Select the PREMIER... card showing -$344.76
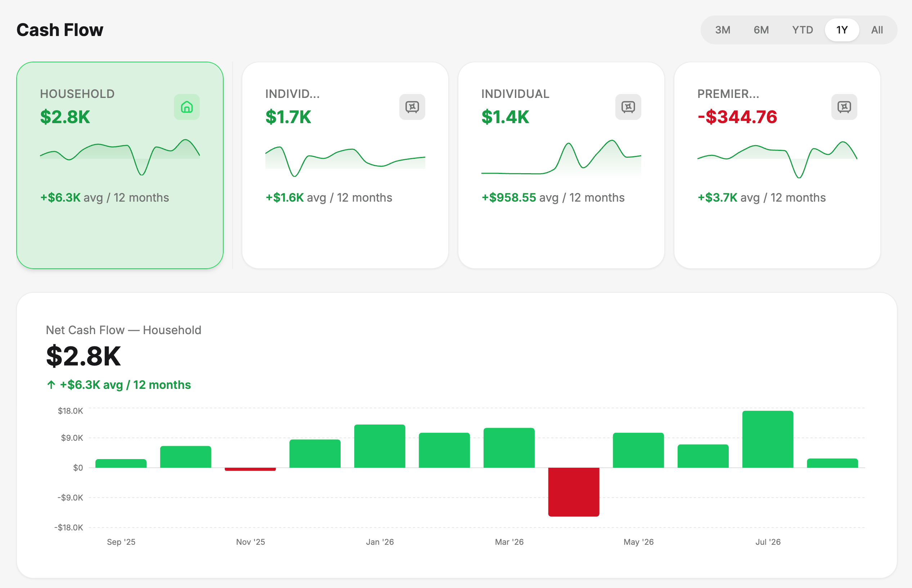 [777, 165]
